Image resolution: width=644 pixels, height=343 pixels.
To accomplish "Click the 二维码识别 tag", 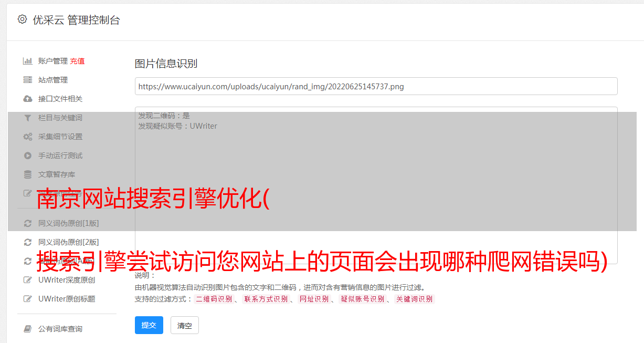I will point(214,299).
